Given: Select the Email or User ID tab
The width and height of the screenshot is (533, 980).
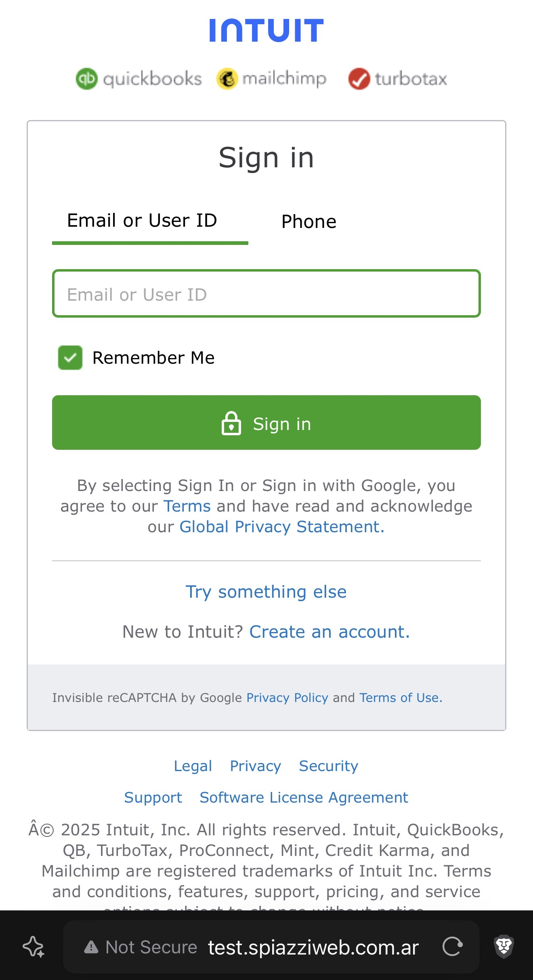Looking at the screenshot, I should pyautogui.click(x=142, y=221).
